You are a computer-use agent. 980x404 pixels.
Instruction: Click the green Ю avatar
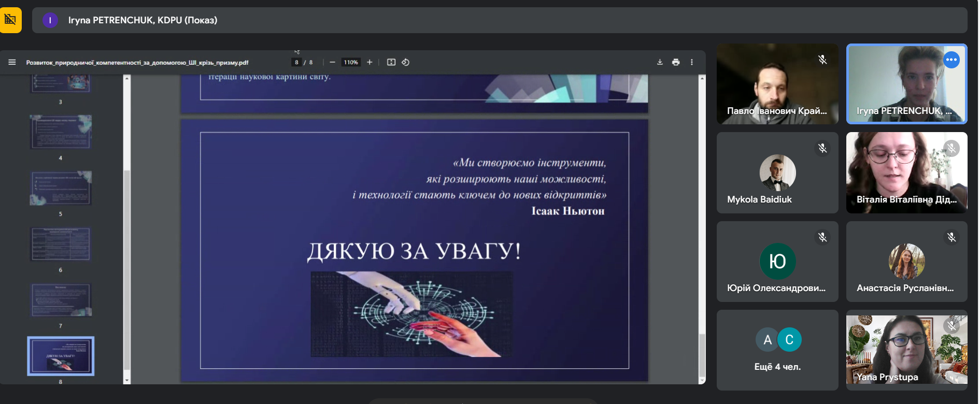[777, 261]
